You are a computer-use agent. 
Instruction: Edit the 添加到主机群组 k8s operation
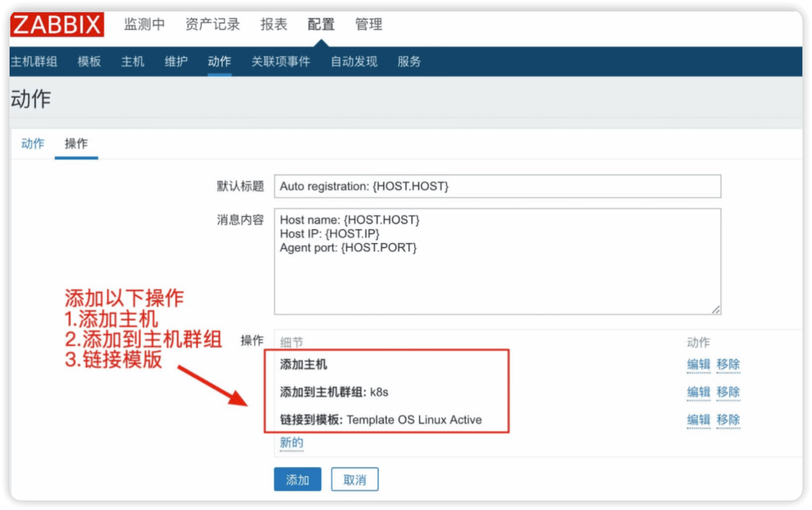(699, 392)
